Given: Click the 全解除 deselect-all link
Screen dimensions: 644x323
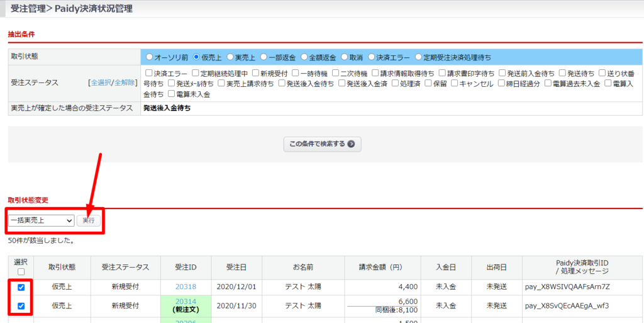Looking at the screenshot, I should 124,82.
